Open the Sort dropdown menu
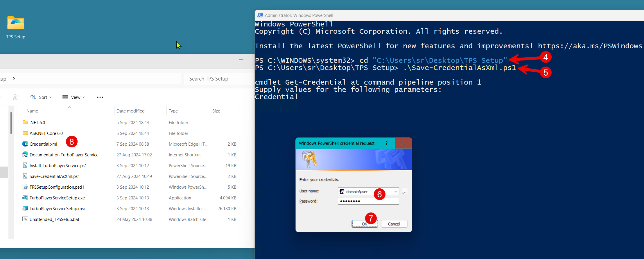Screen dimensions: 644x259 (x=41, y=97)
